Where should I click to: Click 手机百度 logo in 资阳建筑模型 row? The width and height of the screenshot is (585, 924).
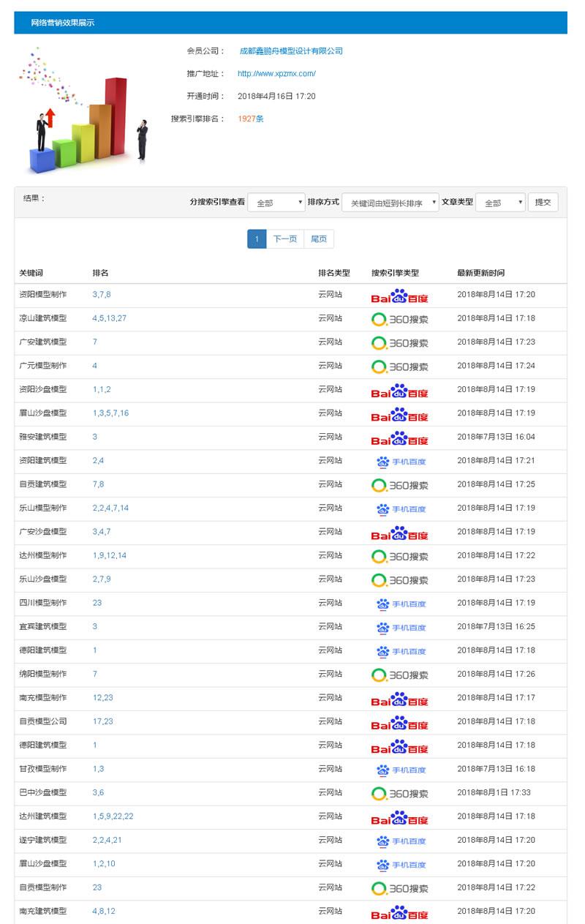click(401, 462)
